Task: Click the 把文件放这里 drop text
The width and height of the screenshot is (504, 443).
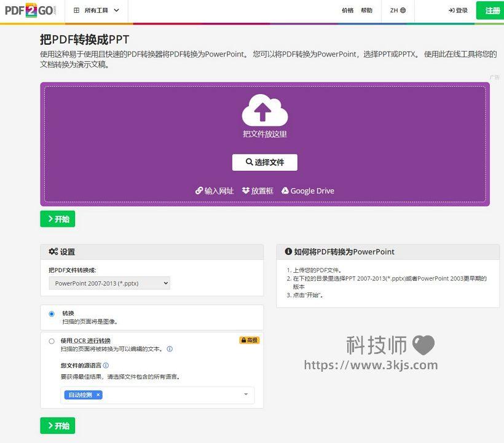Action: [x=265, y=134]
